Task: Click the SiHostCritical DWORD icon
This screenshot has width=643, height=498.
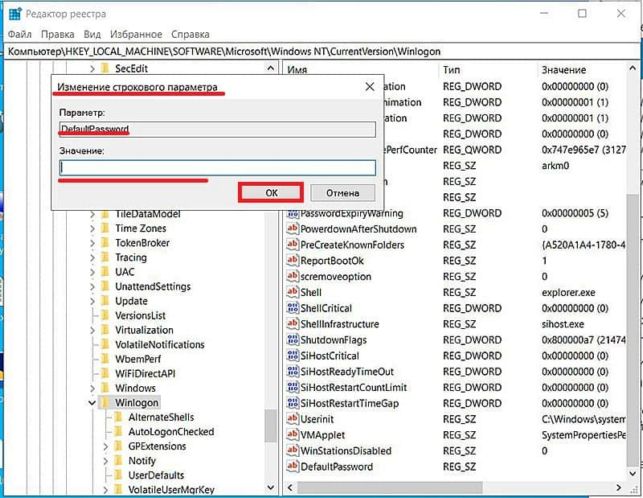Action: click(292, 356)
